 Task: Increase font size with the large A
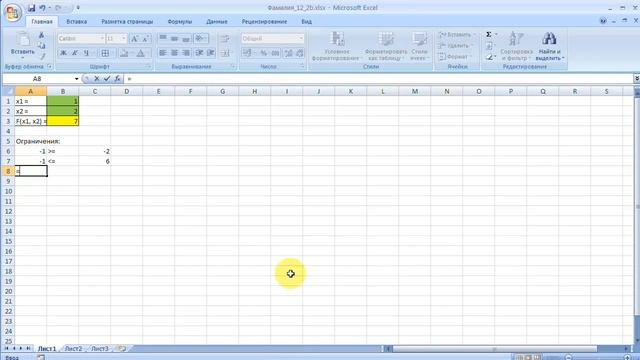tap(134, 39)
